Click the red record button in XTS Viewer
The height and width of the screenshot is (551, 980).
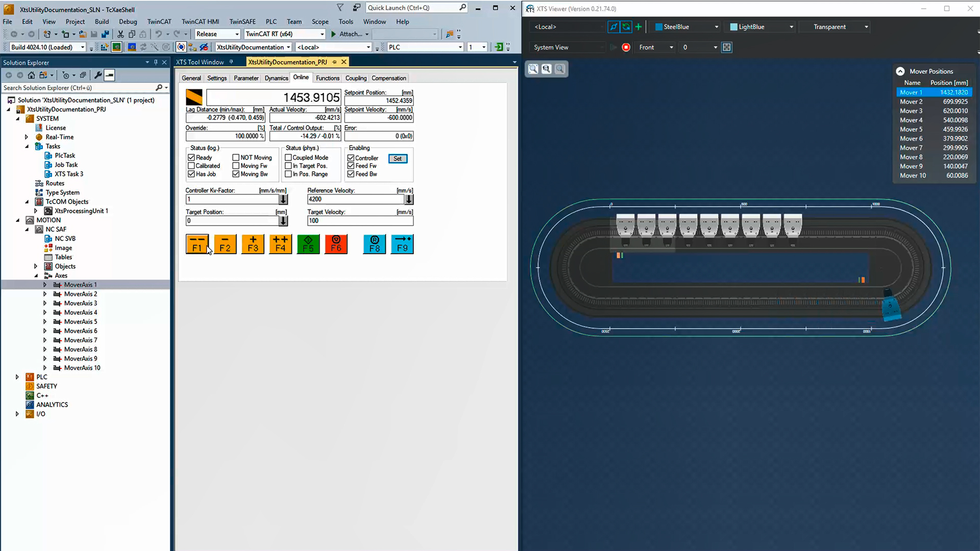tap(626, 47)
